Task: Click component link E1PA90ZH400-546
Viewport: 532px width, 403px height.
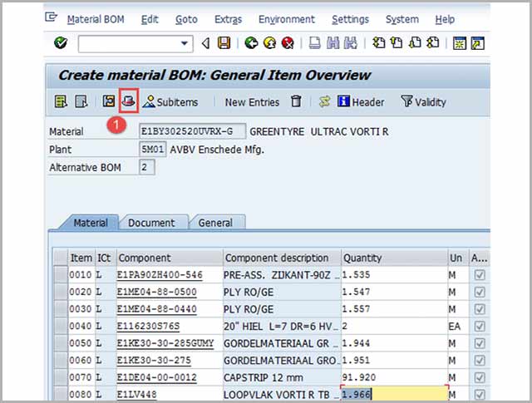Action: tap(160, 275)
